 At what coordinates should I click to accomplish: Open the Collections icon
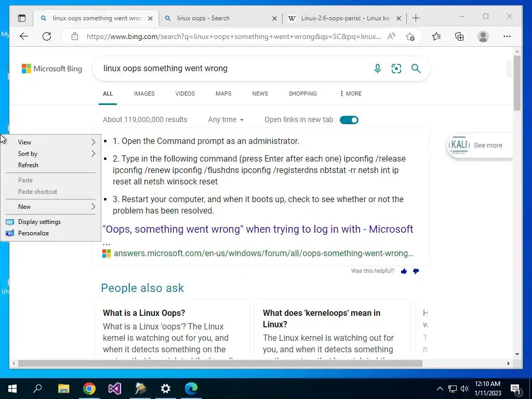459,36
